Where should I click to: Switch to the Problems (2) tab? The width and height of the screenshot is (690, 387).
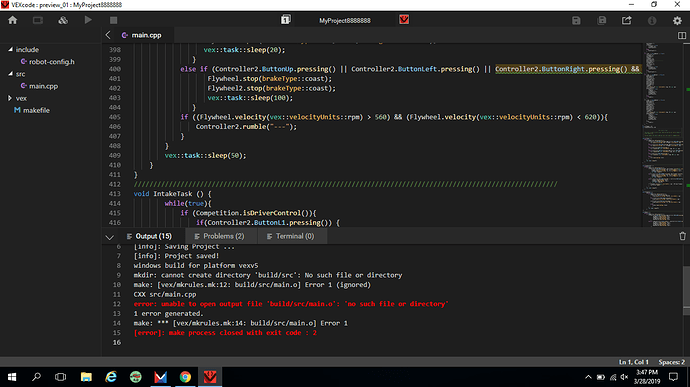(219, 236)
